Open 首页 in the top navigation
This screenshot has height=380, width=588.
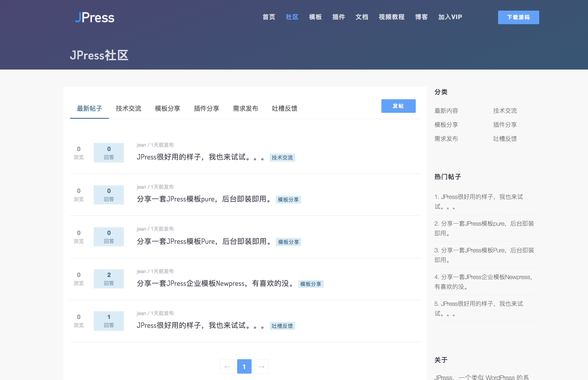(x=269, y=17)
